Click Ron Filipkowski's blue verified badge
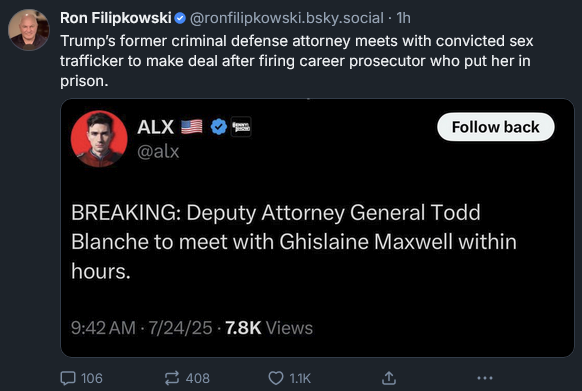Viewport: 582px width, 391px height. pyautogui.click(x=180, y=18)
